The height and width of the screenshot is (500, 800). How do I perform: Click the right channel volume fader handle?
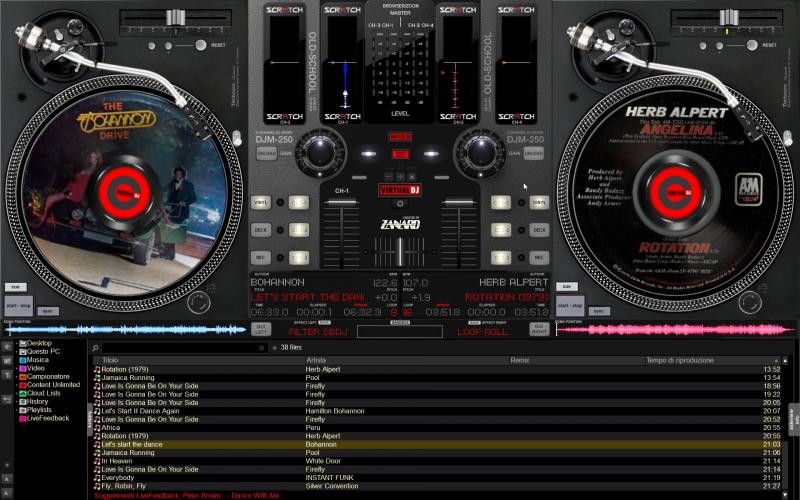(459, 203)
